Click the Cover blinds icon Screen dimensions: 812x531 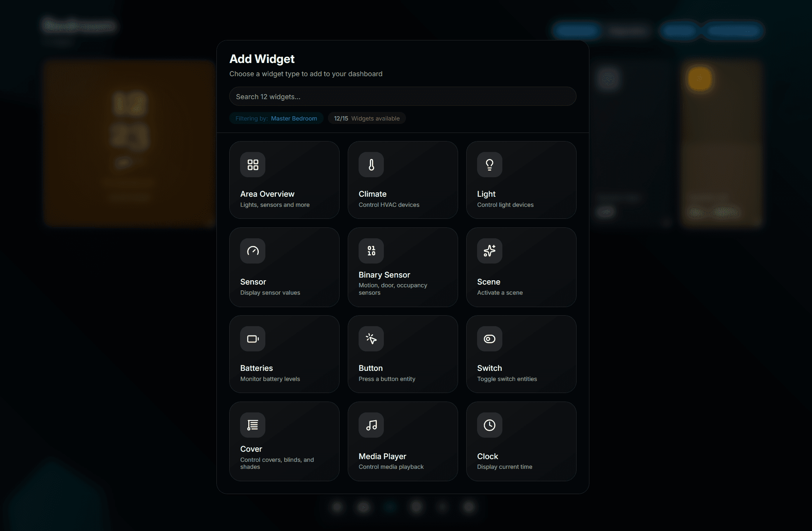253,425
